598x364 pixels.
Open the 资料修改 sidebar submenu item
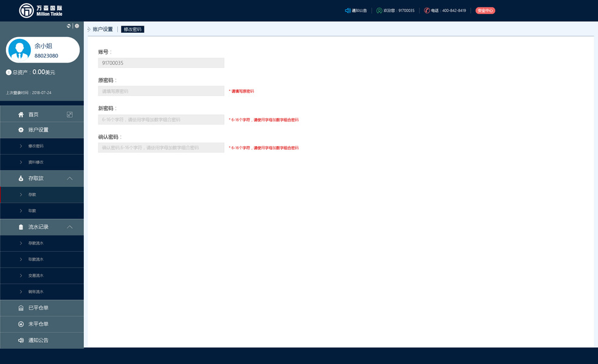click(42, 162)
